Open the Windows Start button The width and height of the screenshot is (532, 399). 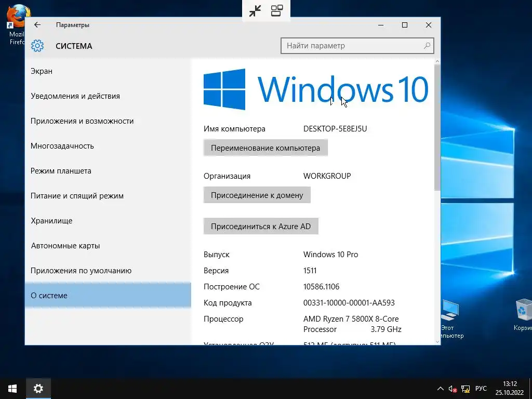pos(12,389)
